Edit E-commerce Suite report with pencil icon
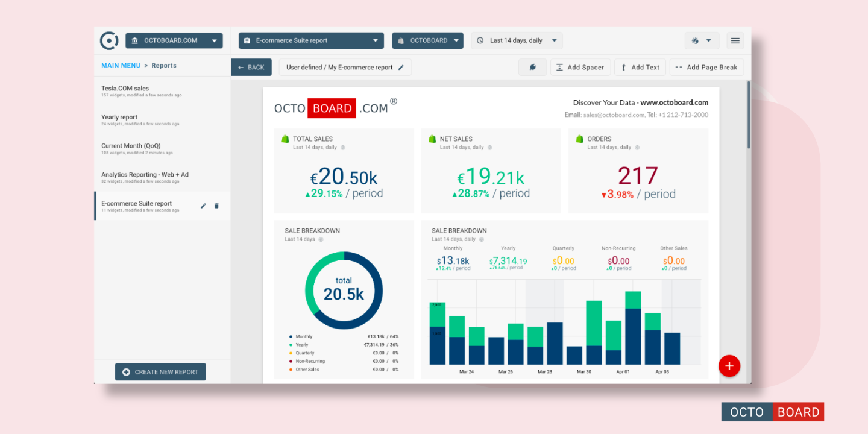The height and width of the screenshot is (434, 868). (203, 206)
